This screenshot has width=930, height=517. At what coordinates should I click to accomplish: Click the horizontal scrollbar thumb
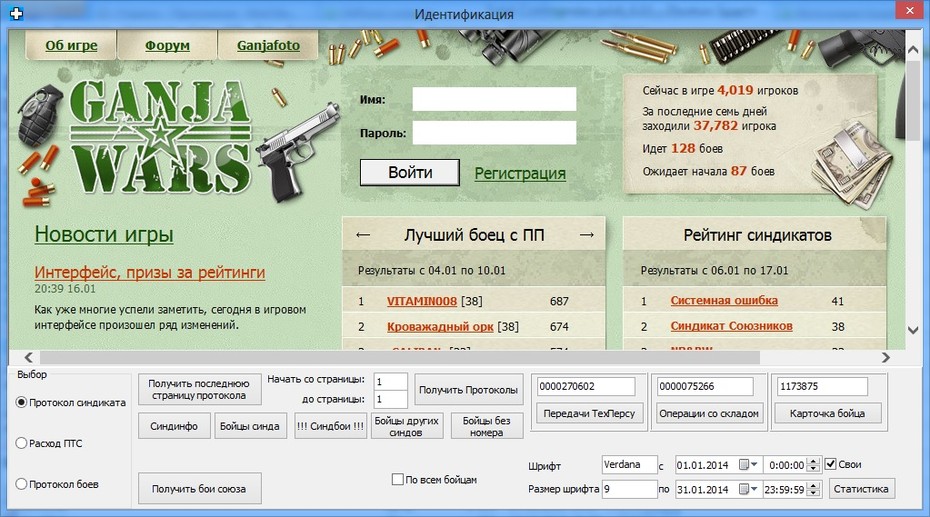[400, 358]
